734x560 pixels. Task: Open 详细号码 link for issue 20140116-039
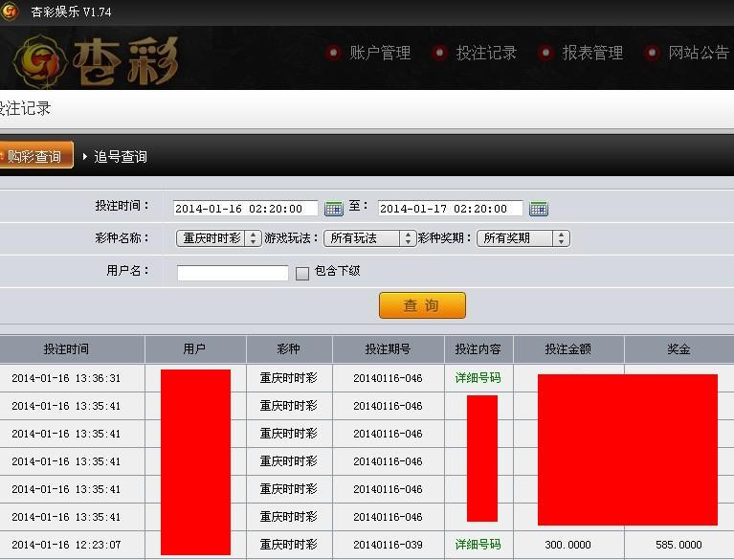coord(478,545)
